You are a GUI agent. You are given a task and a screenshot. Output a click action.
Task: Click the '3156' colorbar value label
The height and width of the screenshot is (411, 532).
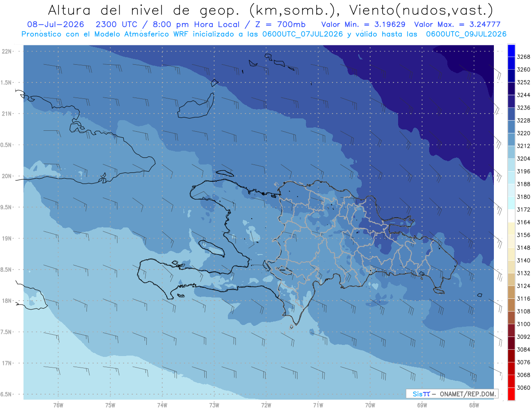524,235
